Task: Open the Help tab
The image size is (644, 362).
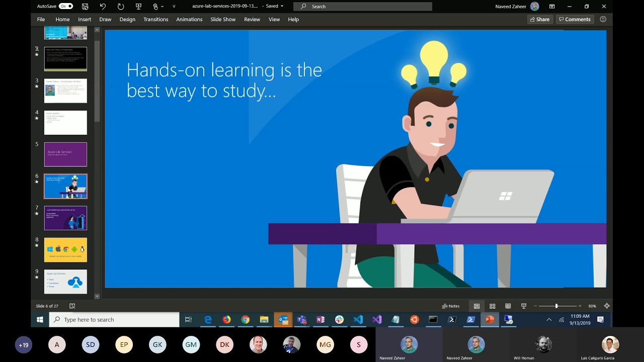Action: click(293, 19)
